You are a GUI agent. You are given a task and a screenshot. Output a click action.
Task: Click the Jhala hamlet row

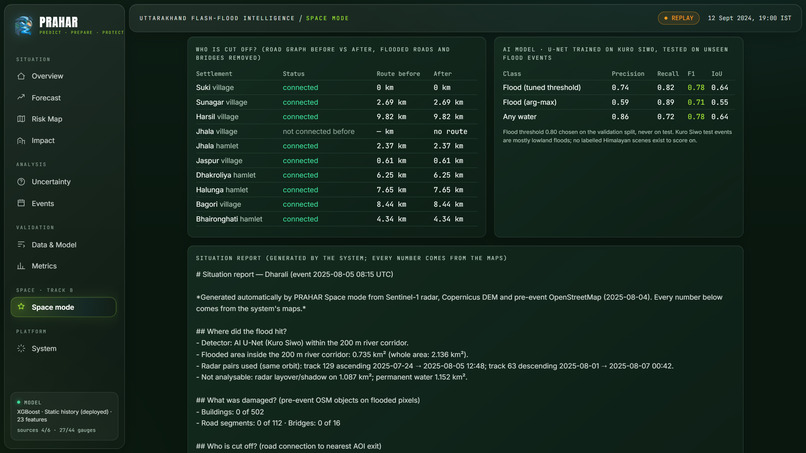336,146
